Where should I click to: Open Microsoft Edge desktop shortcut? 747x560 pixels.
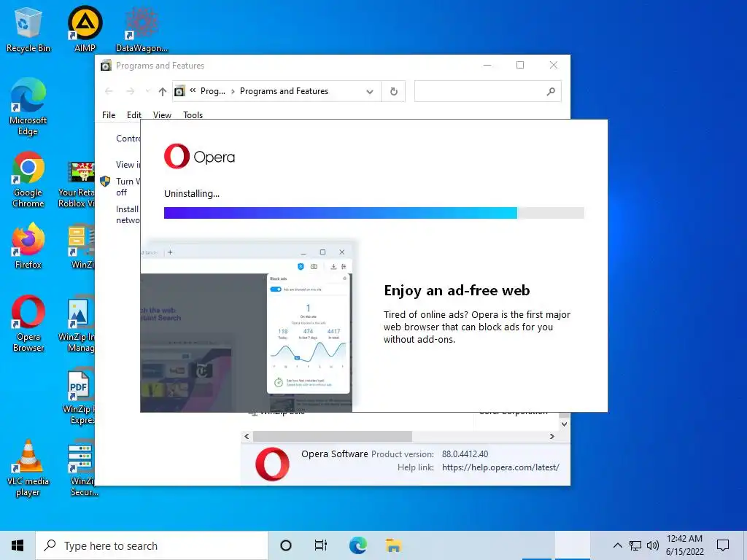(28, 107)
